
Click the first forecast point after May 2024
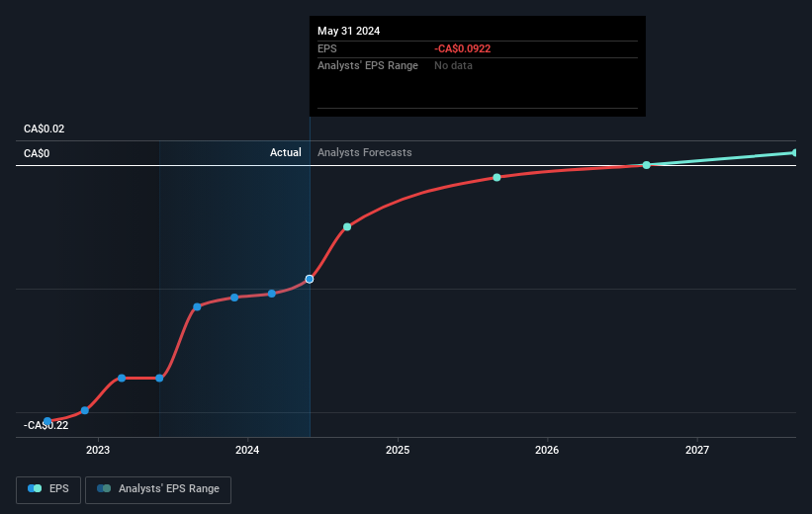tap(347, 226)
